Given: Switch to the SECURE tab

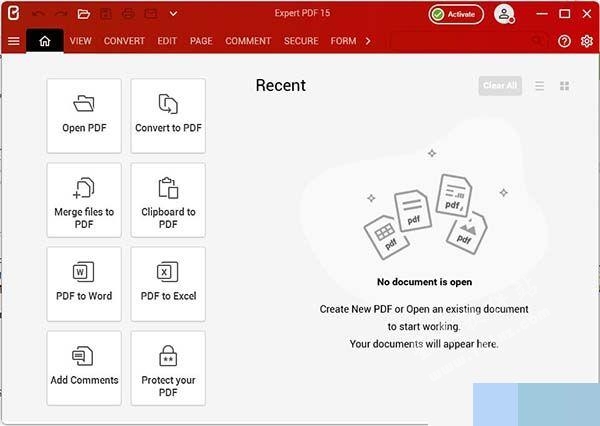Looking at the screenshot, I should tap(301, 41).
